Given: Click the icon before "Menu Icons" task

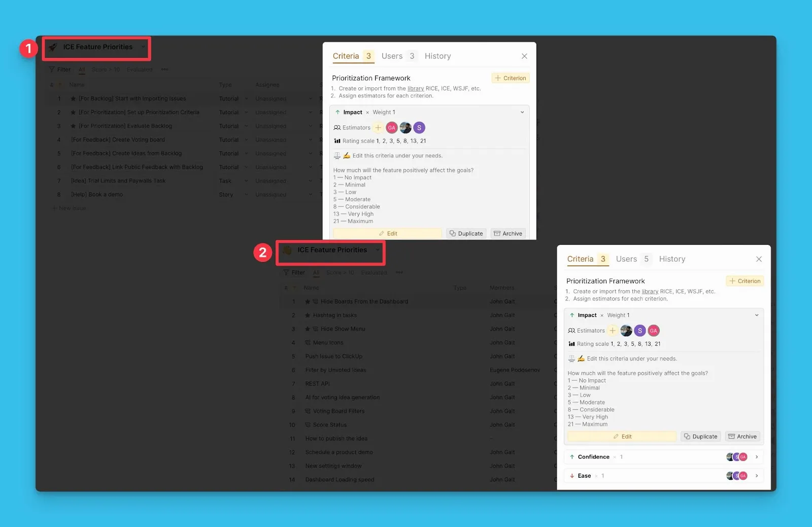Looking at the screenshot, I should pyautogui.click(x=308, y=343).
